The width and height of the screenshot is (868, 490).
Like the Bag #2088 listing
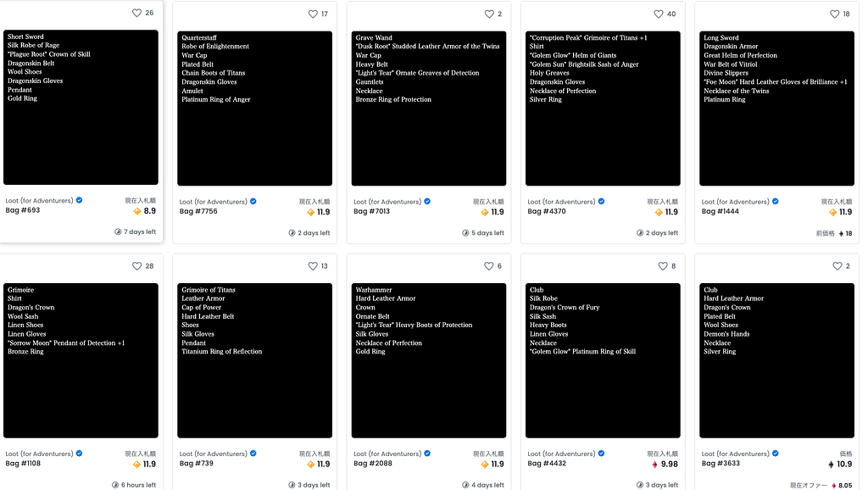[x=488, y=266]
